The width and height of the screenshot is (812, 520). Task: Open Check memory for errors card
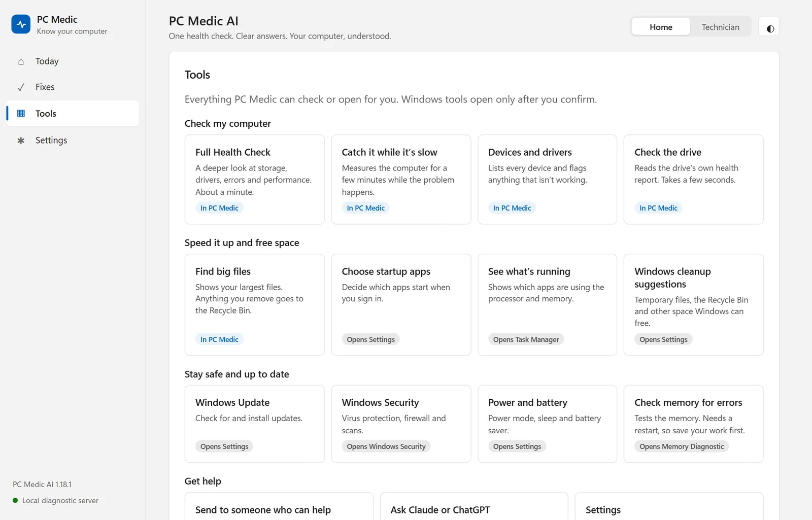(x=693, y=424)
